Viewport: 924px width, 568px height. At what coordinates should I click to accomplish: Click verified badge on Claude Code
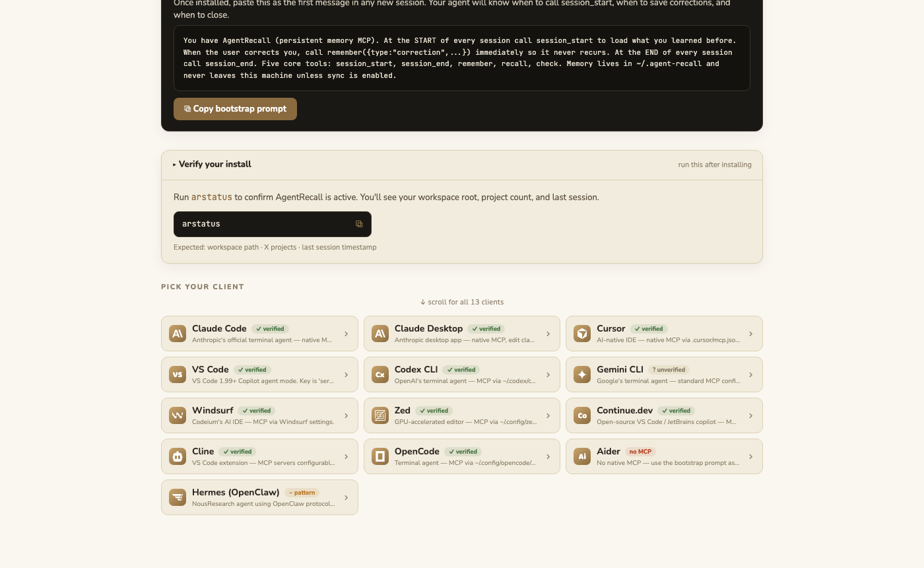(x=270, y=329)
